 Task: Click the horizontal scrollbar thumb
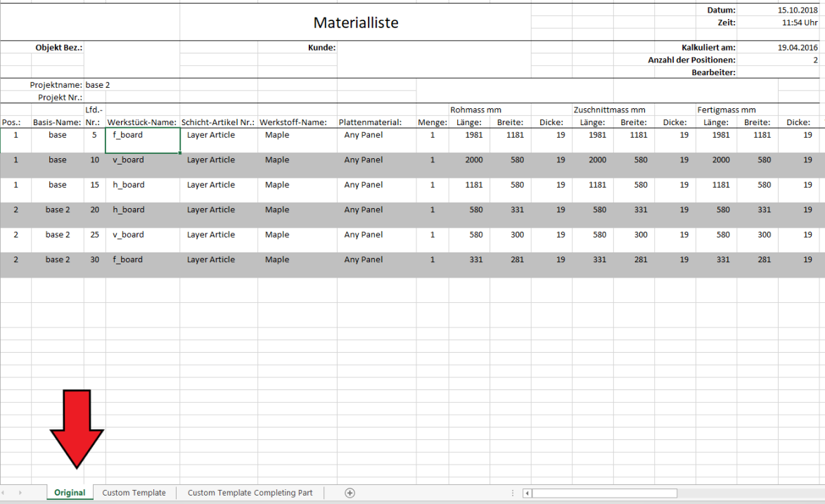coord(604,493)
